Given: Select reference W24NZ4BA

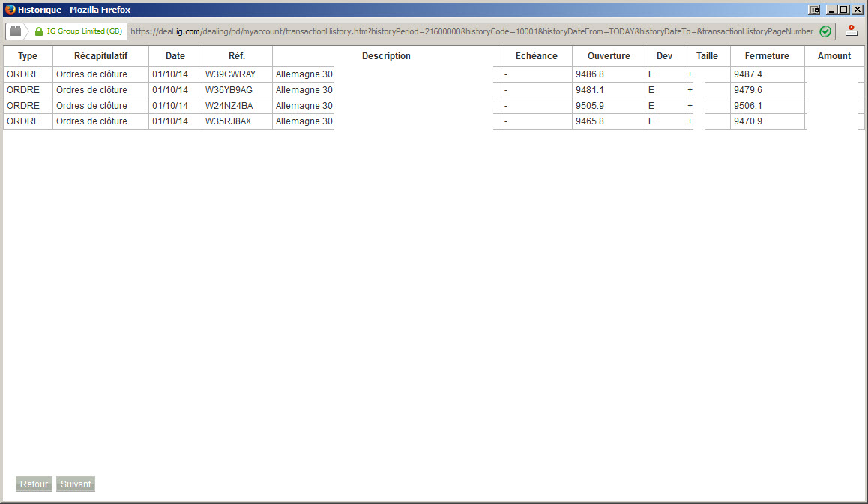Looking at the screenshot, I should (229, 105).
